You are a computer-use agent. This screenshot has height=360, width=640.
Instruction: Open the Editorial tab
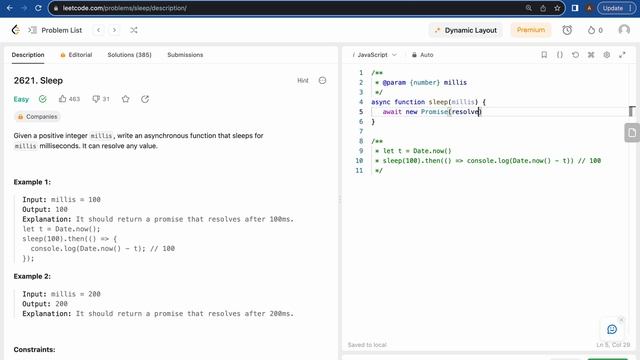pos(76,55)
